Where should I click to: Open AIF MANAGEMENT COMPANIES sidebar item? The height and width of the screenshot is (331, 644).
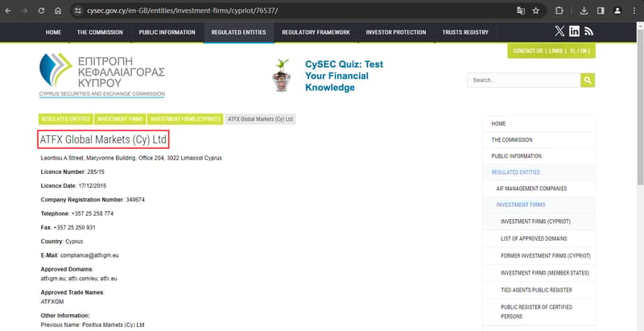539,188
